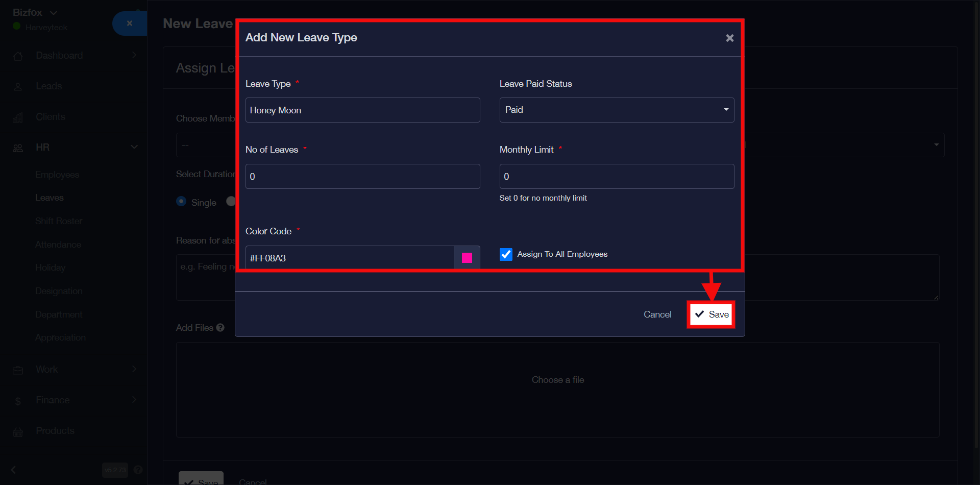Go to Attendance in HR submenu
This screenshot has height=485, width=980.
58,245
